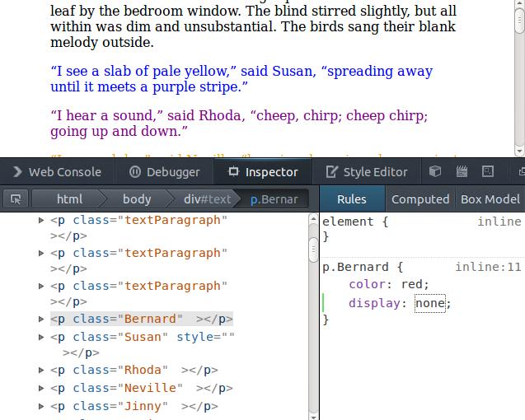Select body in the breadcrumb
Screen dimensions: 525x420
(137, 199)
